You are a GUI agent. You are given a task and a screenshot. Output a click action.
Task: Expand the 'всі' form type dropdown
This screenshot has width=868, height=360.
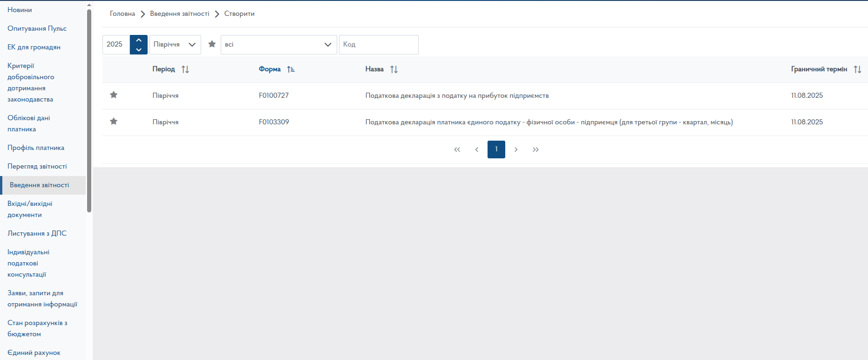(x=278, y=45)
